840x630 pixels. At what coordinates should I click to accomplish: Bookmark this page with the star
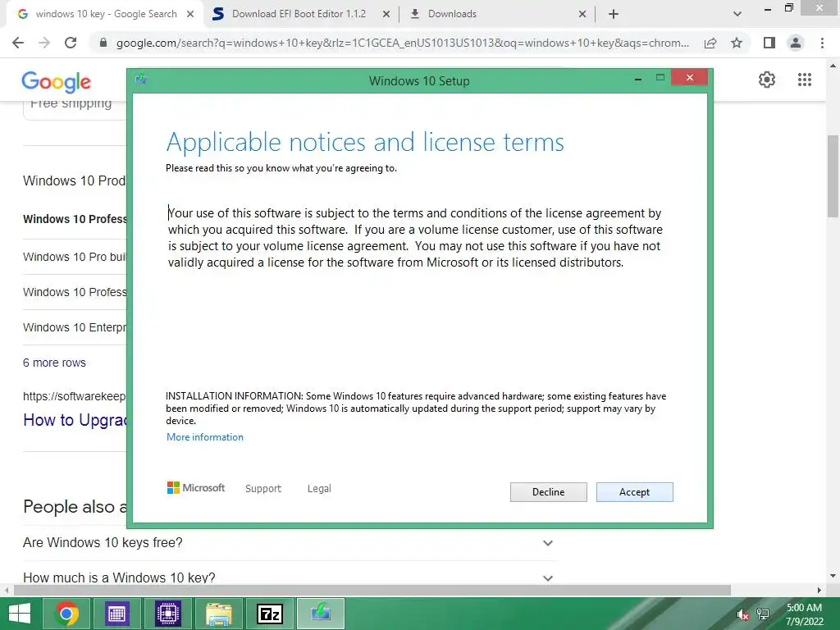click(x=737, y=43)
